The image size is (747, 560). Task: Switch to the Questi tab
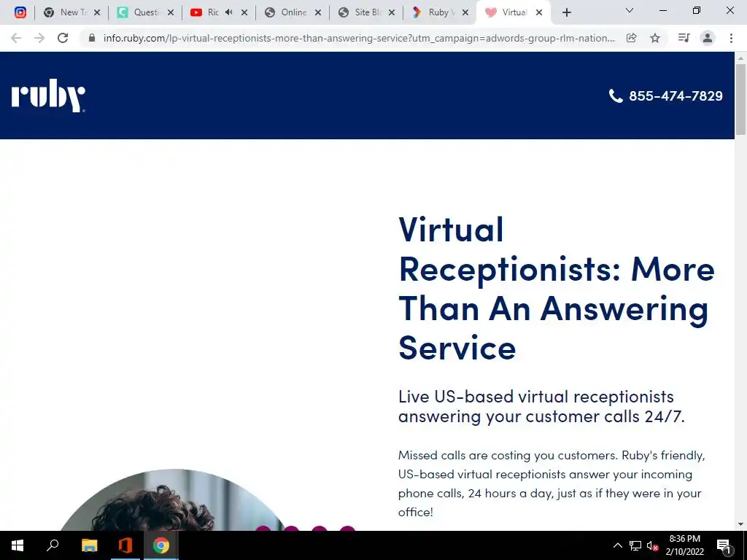(x=145, y=12)
